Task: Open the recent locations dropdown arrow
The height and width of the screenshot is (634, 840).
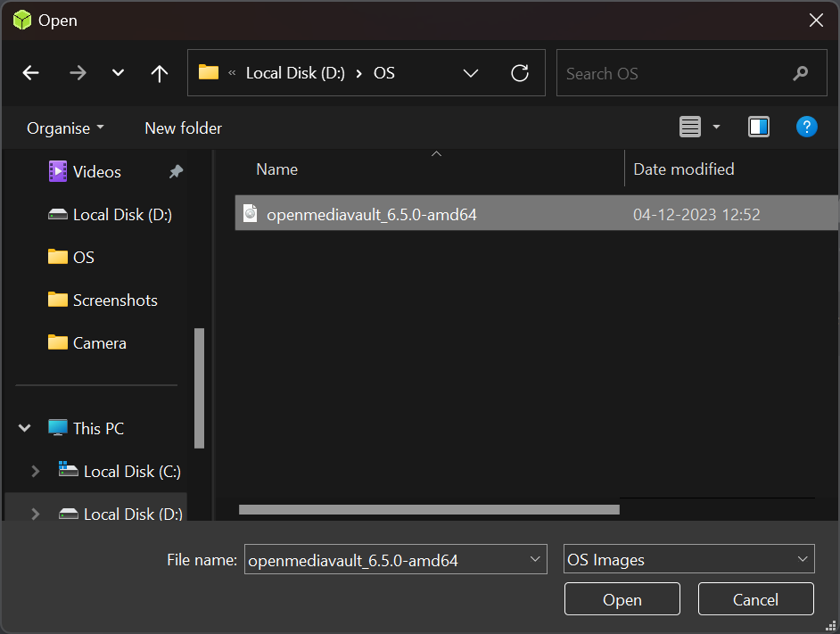Action: [118, 73]
